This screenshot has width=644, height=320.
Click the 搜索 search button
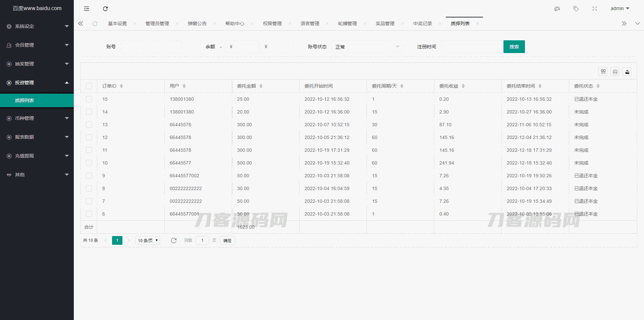(x=514, y=47)
